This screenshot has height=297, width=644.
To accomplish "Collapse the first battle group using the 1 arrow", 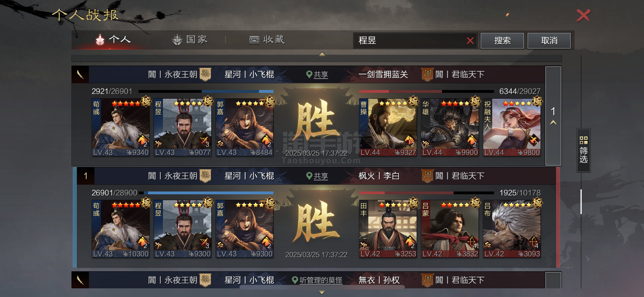I will click(553, 116).
